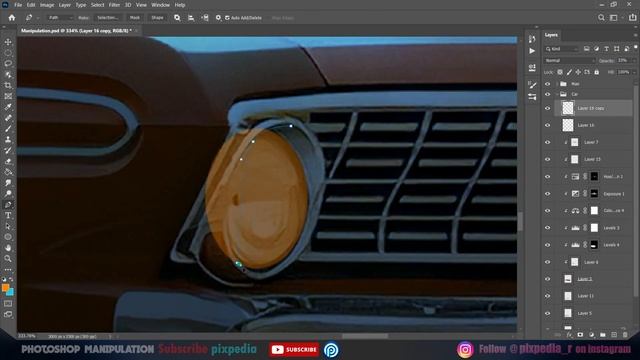Hide the Levels 3 layer
Image resolution: width=640 pixels, height=360 pixels.
[548, 228]
